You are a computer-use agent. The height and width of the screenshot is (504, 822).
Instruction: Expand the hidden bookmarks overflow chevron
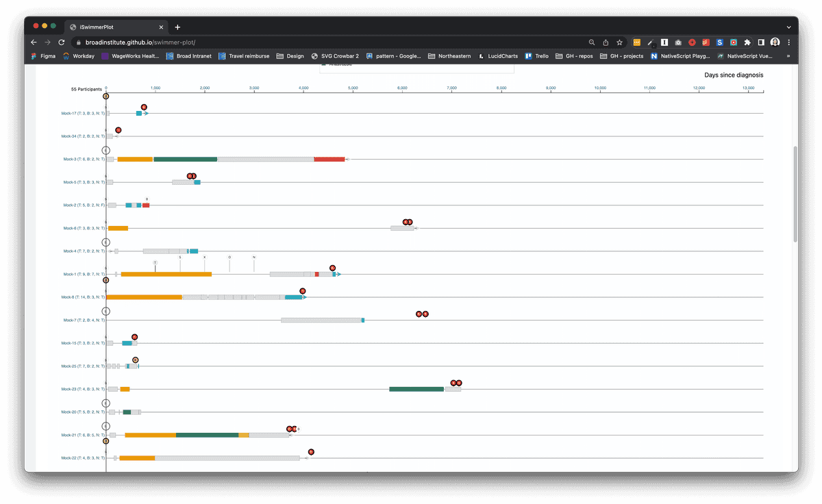[x=788, y=56]
